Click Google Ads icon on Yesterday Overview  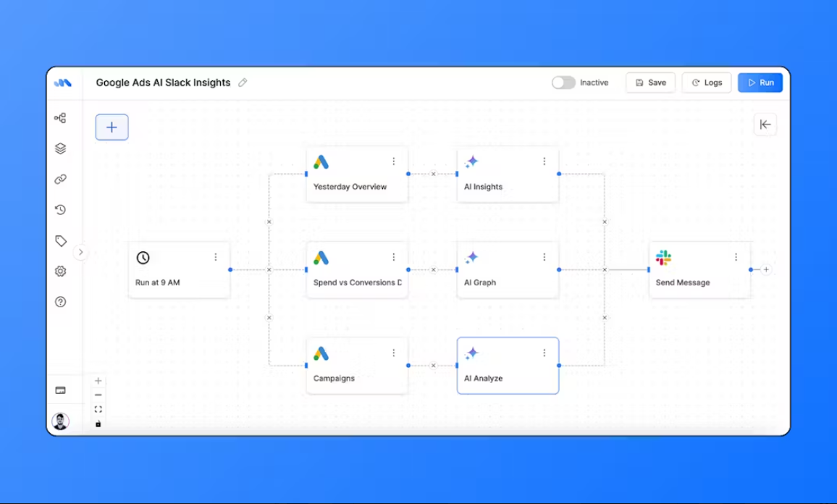(321, 161)
